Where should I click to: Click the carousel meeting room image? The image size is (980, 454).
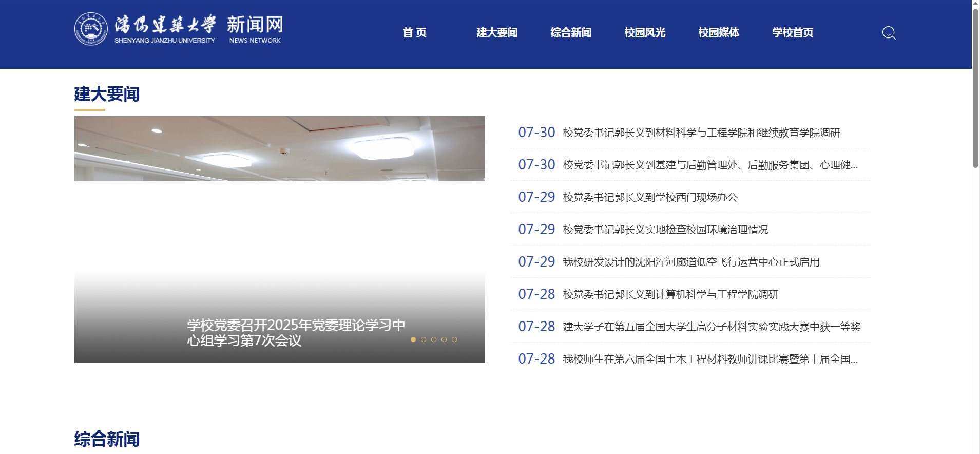coord(280,148)
